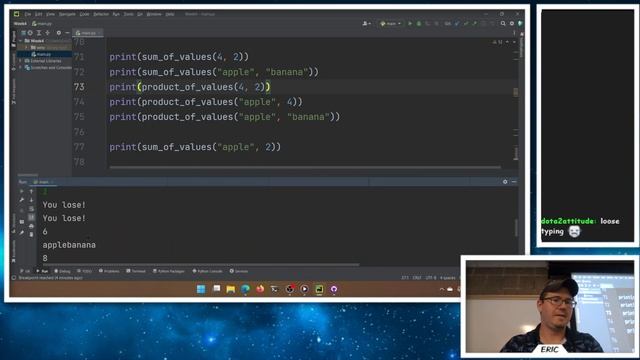Expand Scratches and Consoles node
The image size is (640, 360).
[x=21, y=67]
